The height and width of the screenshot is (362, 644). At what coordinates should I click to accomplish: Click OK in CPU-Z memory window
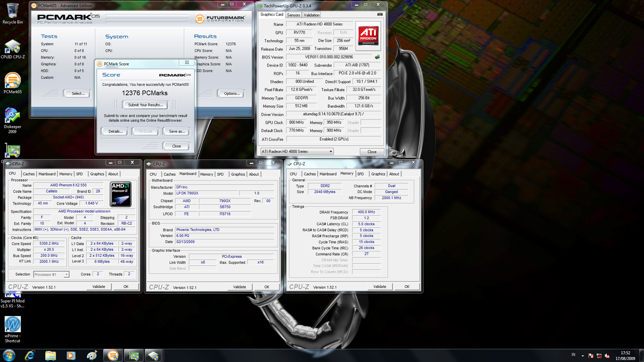click(x=407, y=286)
